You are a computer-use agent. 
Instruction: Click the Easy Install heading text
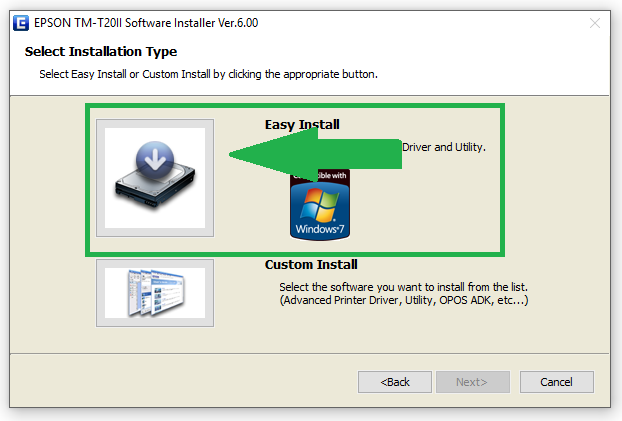[302, 125]
